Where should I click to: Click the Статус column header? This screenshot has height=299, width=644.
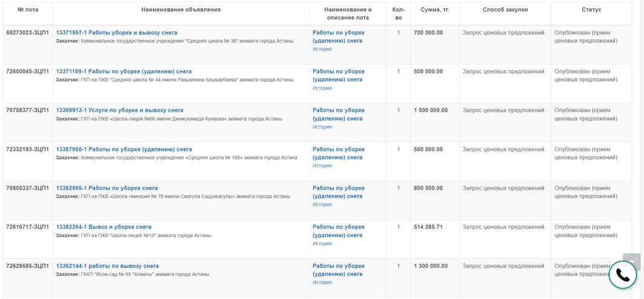pyautogui.click(x=591, y=10)
